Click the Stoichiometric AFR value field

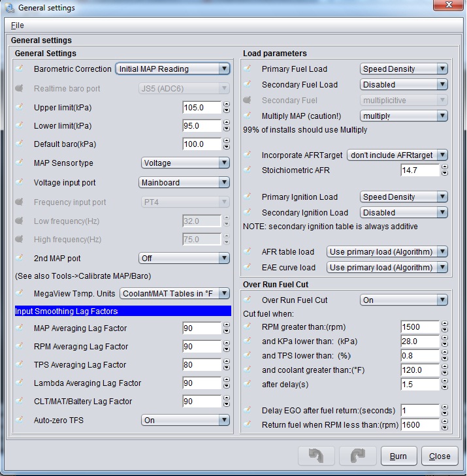click(x=420, y=170)
